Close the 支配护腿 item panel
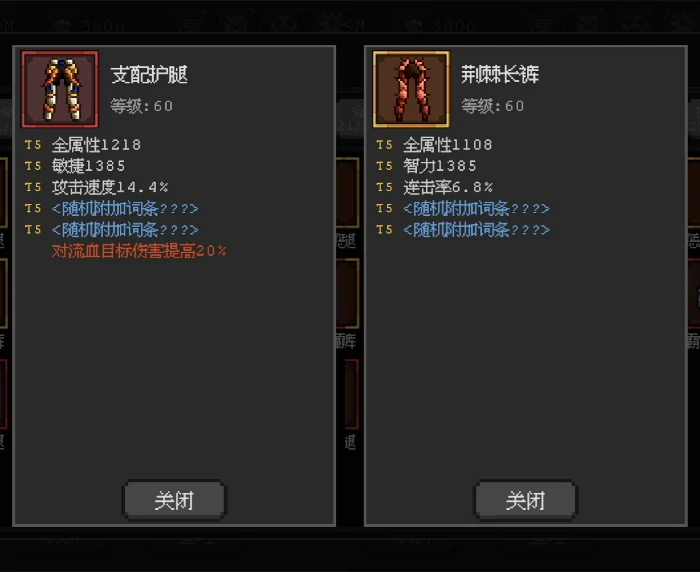 click(174, 501)
